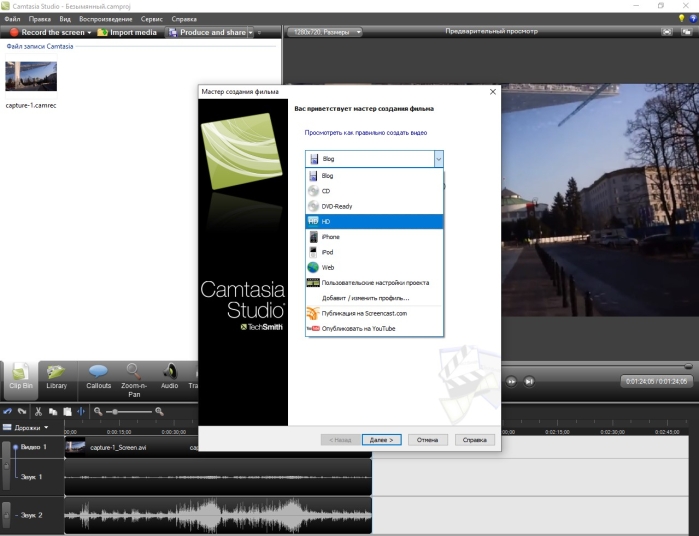The height and width of the screenshot is (536, 699).
Task: Click the undo icon in timeline toolbar
Action: [8, 411]
